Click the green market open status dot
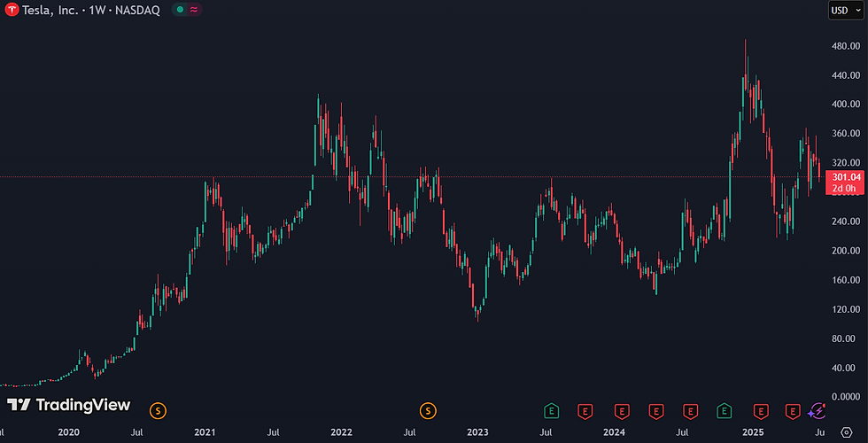 point(179,10)
